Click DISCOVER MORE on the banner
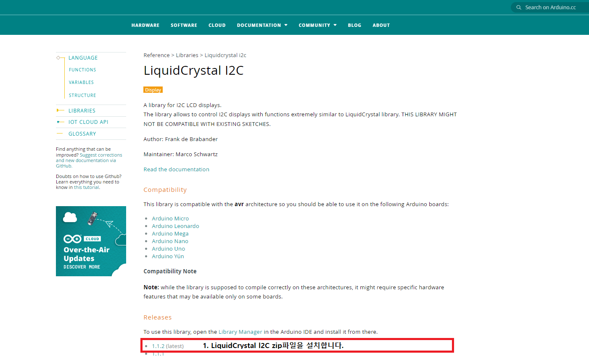 82,267
